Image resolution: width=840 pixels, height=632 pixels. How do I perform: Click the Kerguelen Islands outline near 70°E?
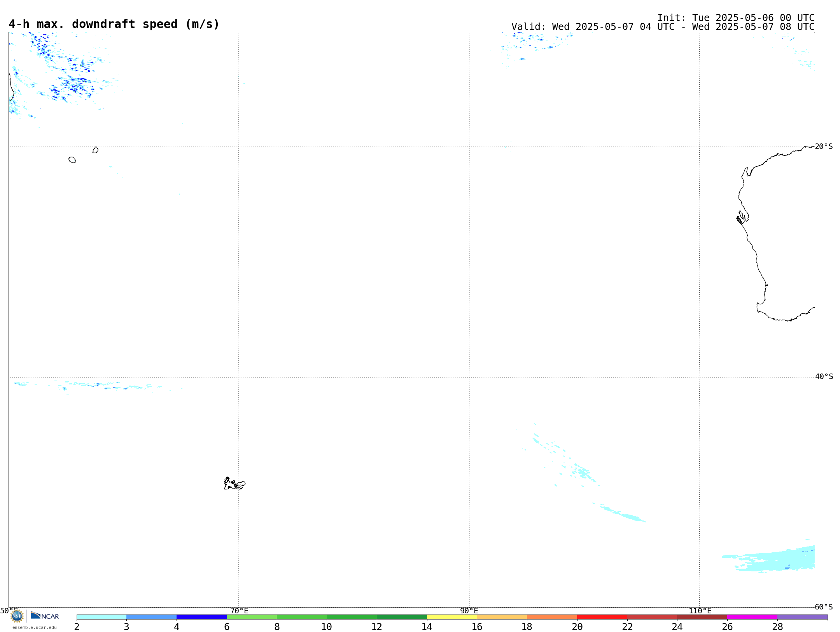tap(234, 484)
